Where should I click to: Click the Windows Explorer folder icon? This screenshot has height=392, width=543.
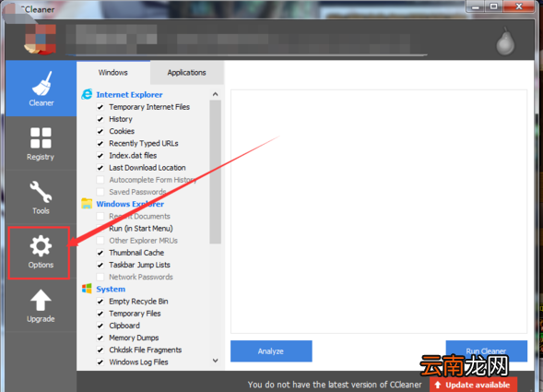(87, 204)
